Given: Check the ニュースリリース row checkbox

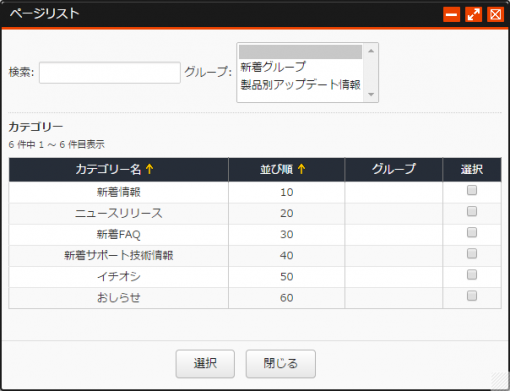Looking at the screenshot, I should pos(472,211).
